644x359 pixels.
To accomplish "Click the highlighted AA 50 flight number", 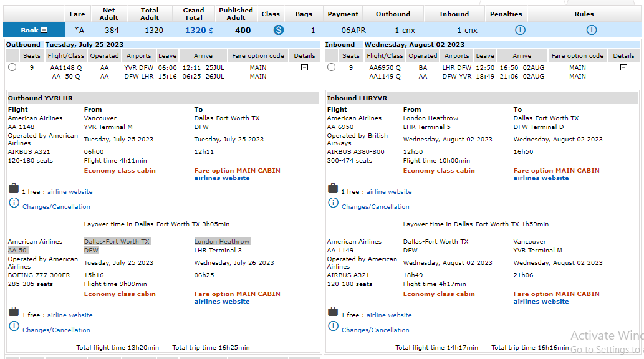I will [17, 250].
